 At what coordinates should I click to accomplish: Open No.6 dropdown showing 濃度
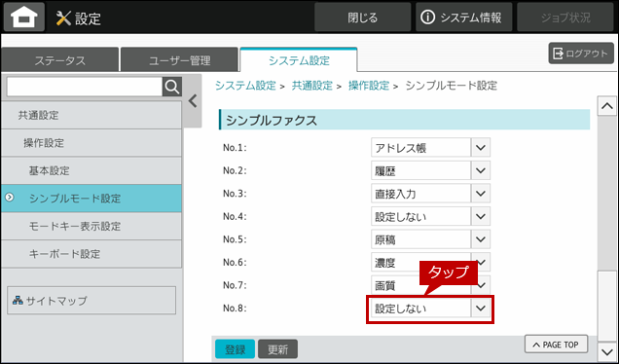(x=431, y=262)
